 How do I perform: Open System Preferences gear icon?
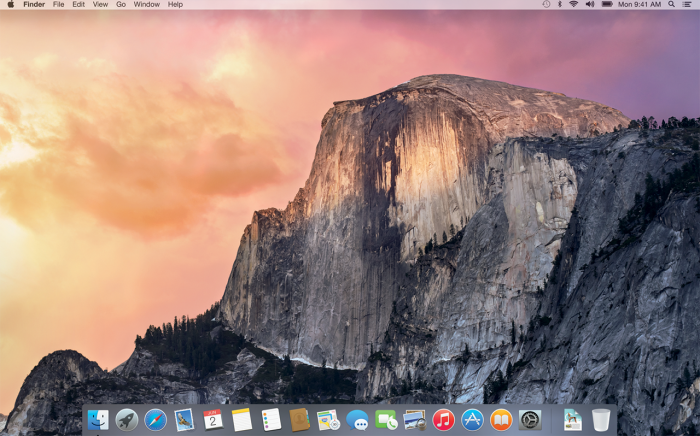coord(530,420)
